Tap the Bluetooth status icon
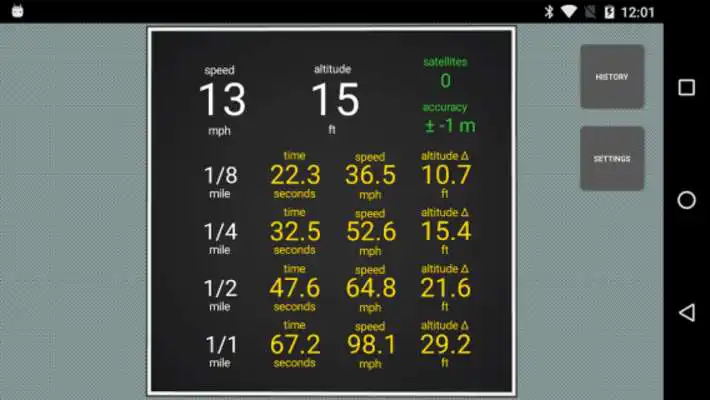710x400 pixels. point(549,12)
